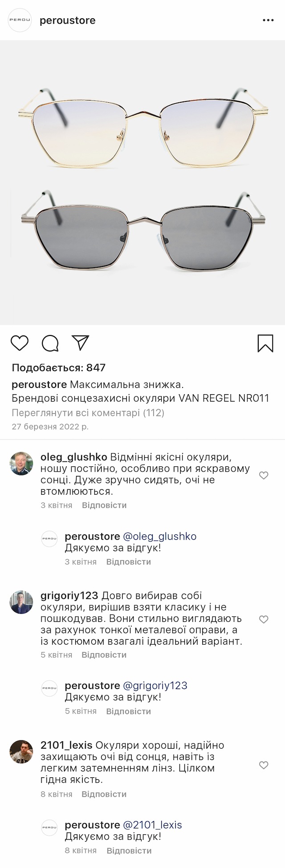
Task: Open the sunglasses product photo
Action: 142,182
